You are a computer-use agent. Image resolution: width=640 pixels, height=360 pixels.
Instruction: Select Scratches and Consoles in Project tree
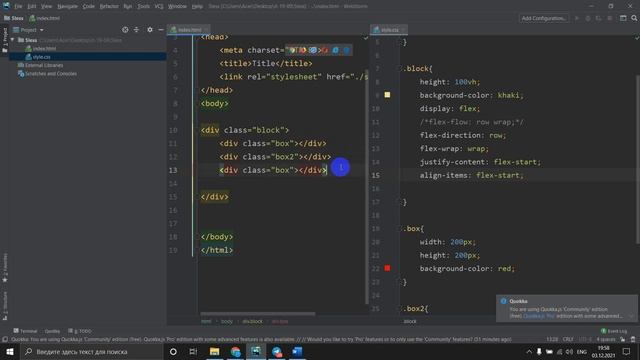point(47,74)
